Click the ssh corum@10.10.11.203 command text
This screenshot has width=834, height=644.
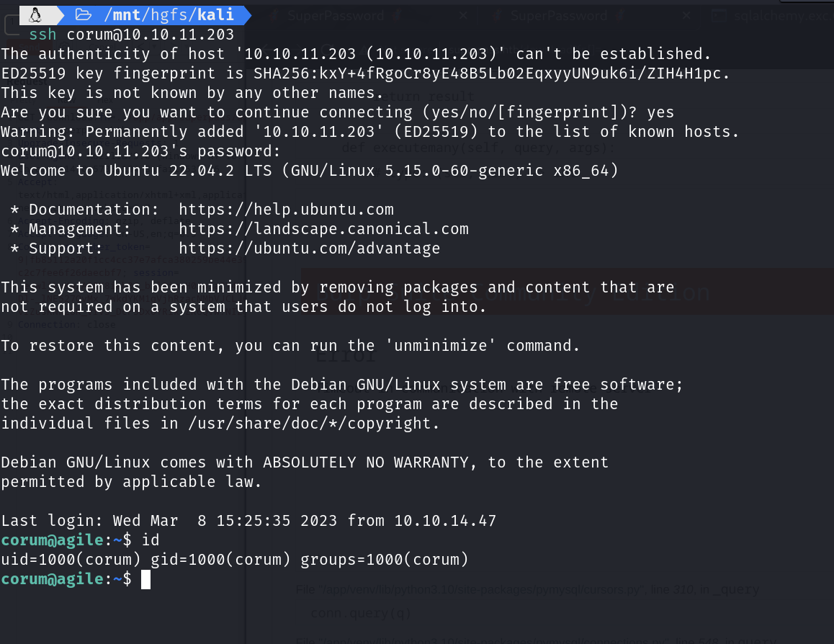click(131, 35)
